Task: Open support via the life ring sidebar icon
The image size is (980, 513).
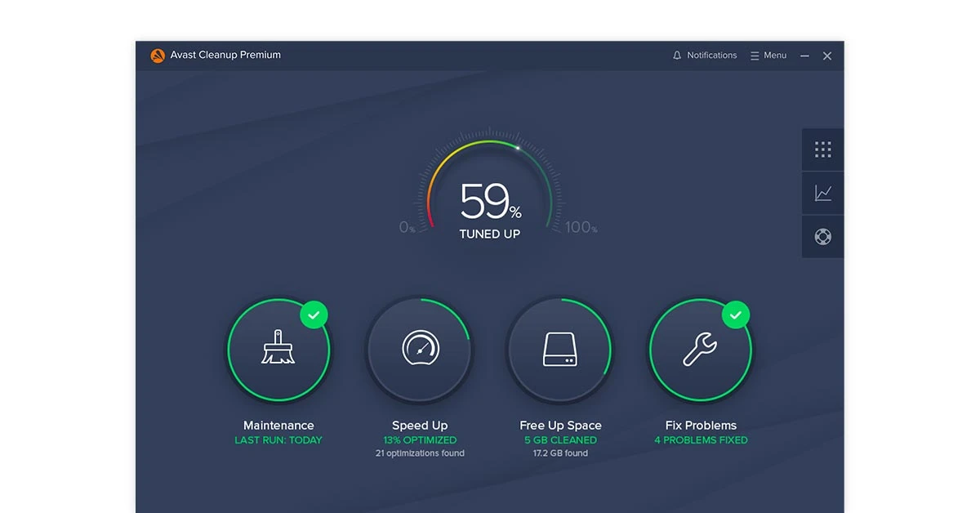Action: pyautogui.click(x=822, y=237)
